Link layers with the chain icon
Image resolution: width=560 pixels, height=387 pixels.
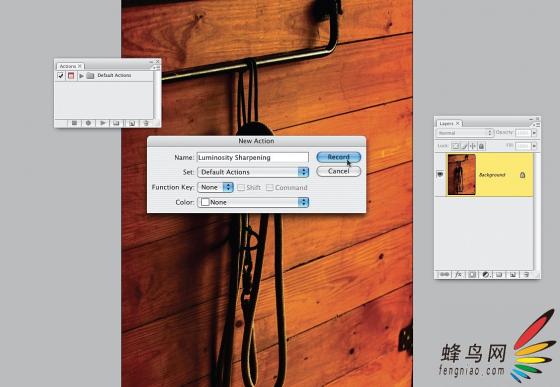point(444,274)
